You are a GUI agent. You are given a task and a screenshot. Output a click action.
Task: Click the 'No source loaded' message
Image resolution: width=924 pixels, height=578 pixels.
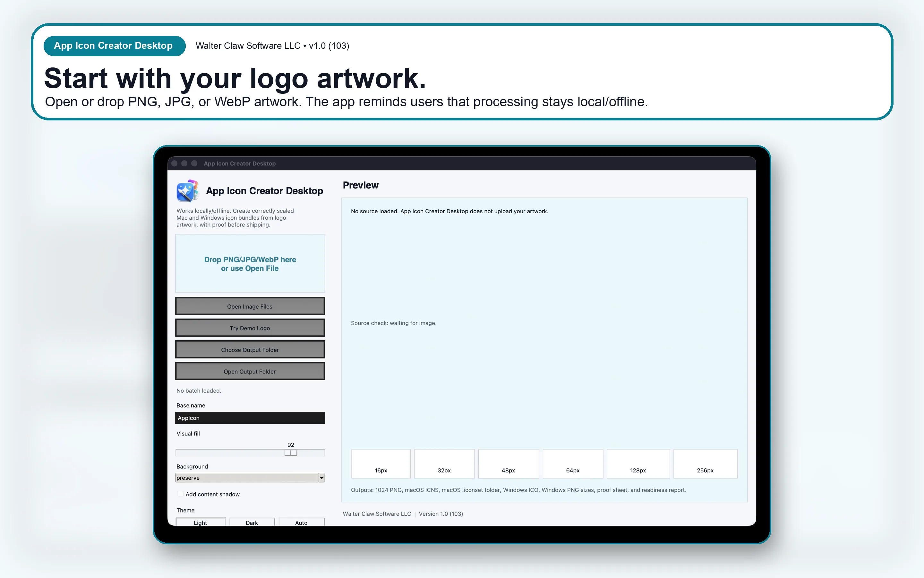pos(449,211)
